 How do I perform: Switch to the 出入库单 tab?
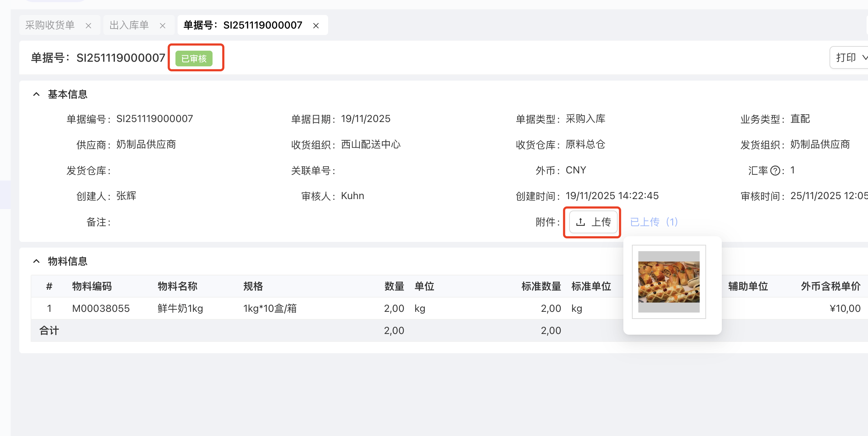[129, 25]
